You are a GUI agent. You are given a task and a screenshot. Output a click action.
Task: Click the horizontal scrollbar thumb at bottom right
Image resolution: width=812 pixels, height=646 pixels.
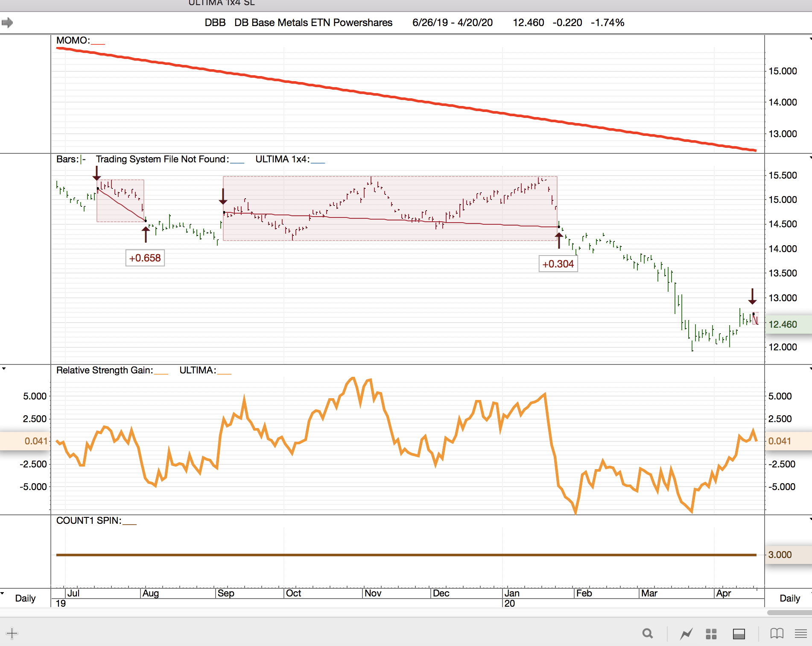[x=789, y=613]
